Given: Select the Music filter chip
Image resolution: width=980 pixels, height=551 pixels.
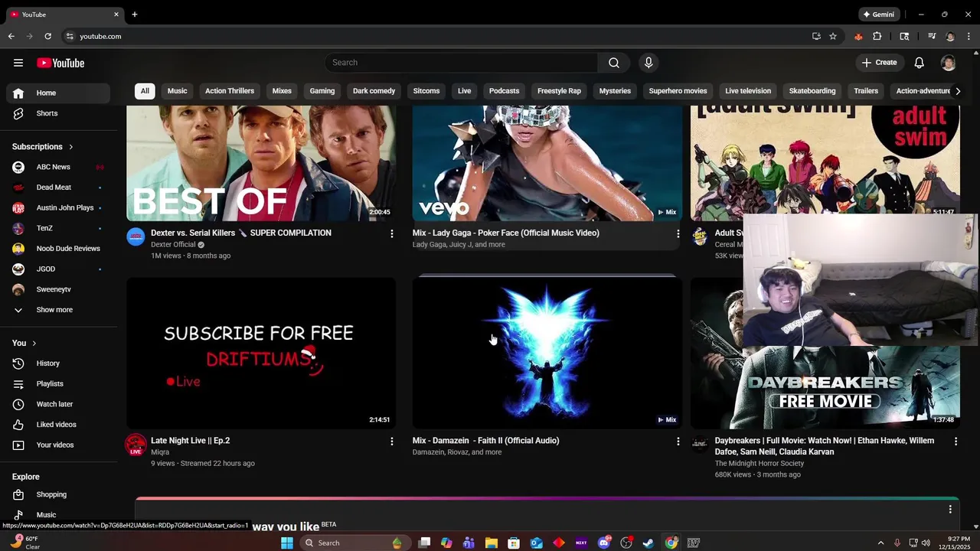Looking at the screenshot, I should [x=177, y=91].
